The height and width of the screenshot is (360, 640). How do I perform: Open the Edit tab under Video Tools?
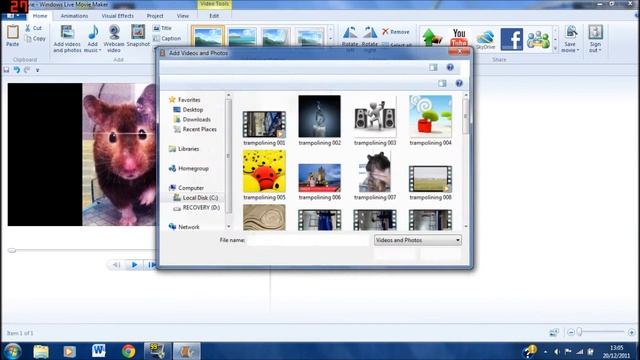[x=214, y=16]
